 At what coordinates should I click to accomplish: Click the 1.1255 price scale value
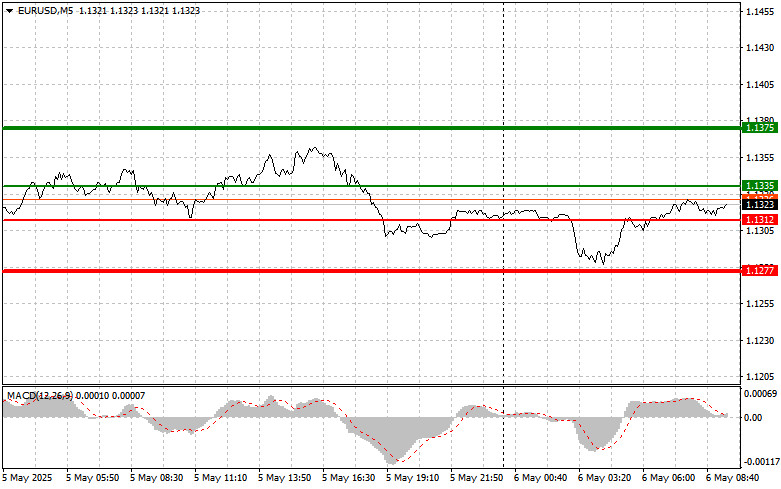click(760, 304)
